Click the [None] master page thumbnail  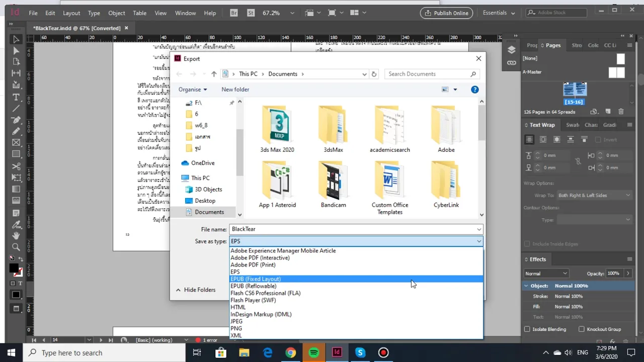pos(621,59)
